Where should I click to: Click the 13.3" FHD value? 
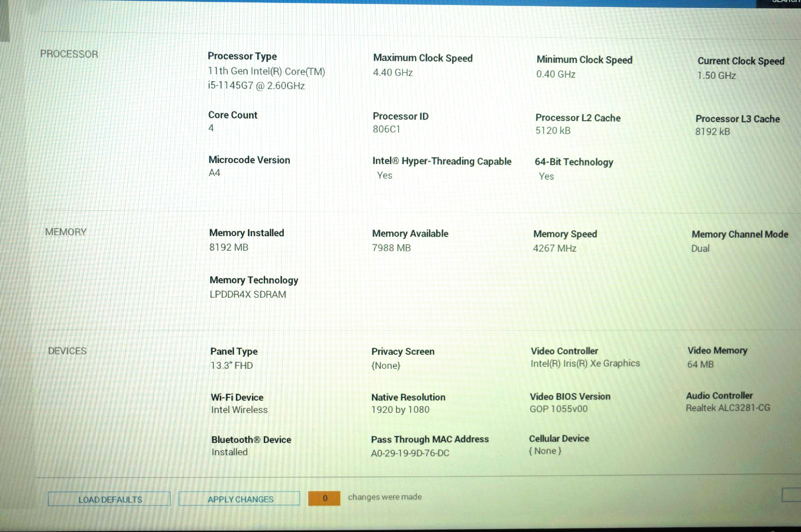pyautogui.click(x=232, y=365)
